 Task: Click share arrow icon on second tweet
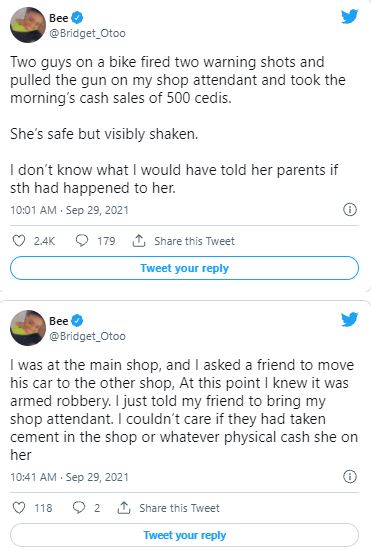coord(124,508)
